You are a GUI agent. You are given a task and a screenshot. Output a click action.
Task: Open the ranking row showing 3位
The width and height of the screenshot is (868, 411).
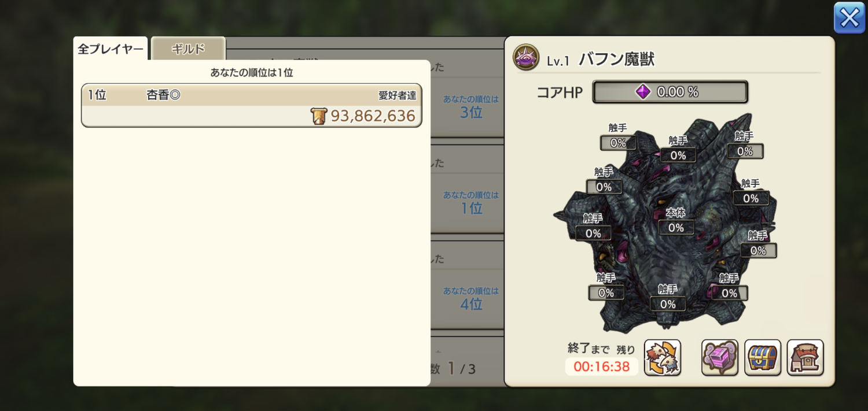click(468, 107)
